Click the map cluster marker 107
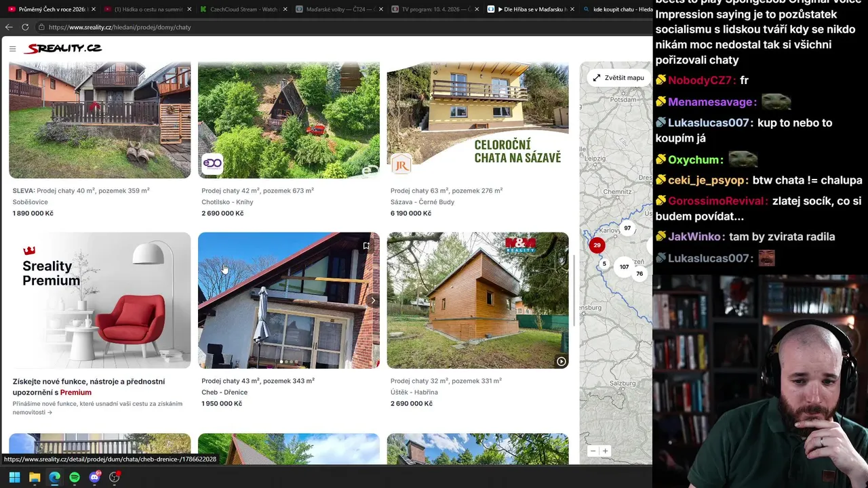Viewport: 868px width, 488px height. [x=624, y=266]
